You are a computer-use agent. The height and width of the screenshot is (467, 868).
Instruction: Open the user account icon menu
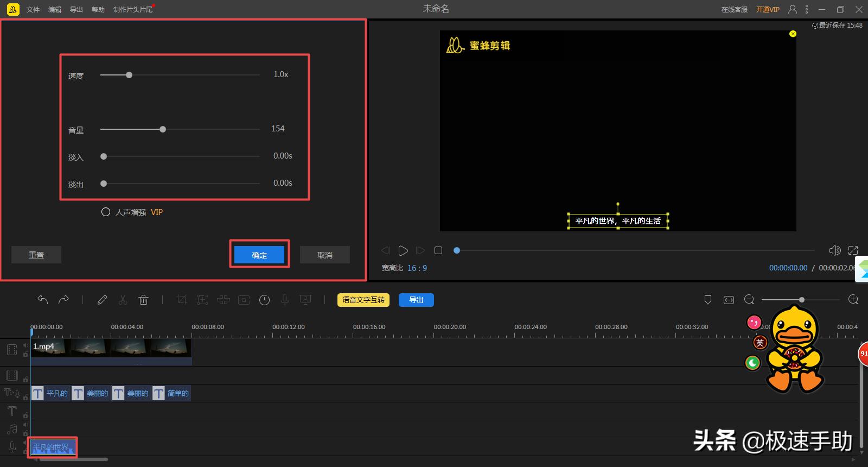(x=793, y=9)
